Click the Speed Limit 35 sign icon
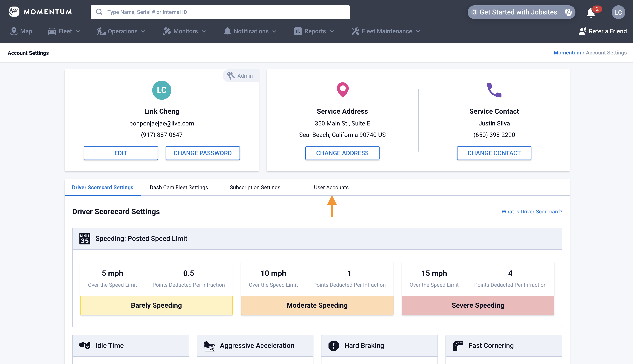Image resolution: width=633 pixels, height=364 pixels. (85, 239)
